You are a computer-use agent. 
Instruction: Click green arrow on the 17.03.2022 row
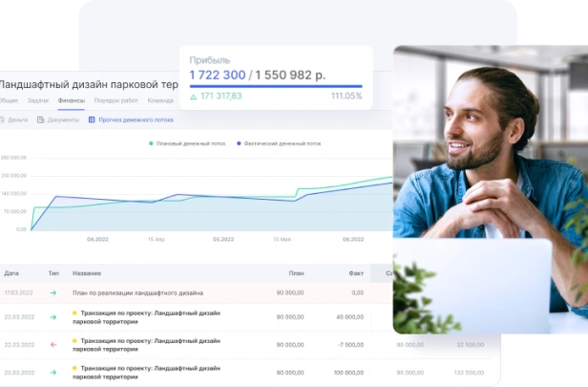(53, 292)
